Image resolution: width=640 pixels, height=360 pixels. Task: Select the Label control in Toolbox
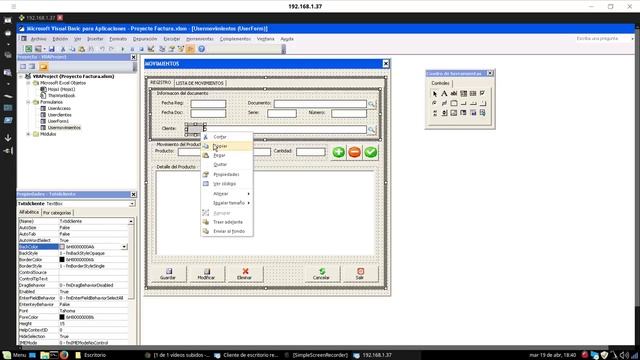[x=444, y=93]
